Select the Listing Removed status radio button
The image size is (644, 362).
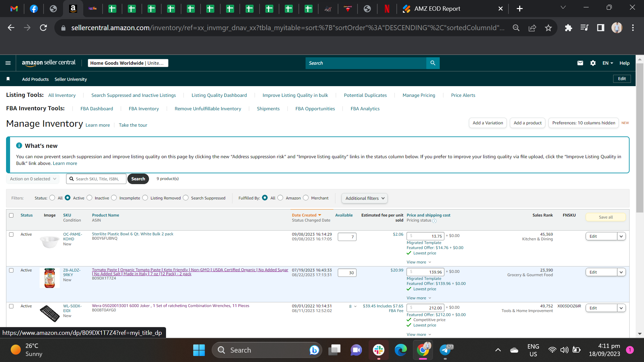coord(145,198)
